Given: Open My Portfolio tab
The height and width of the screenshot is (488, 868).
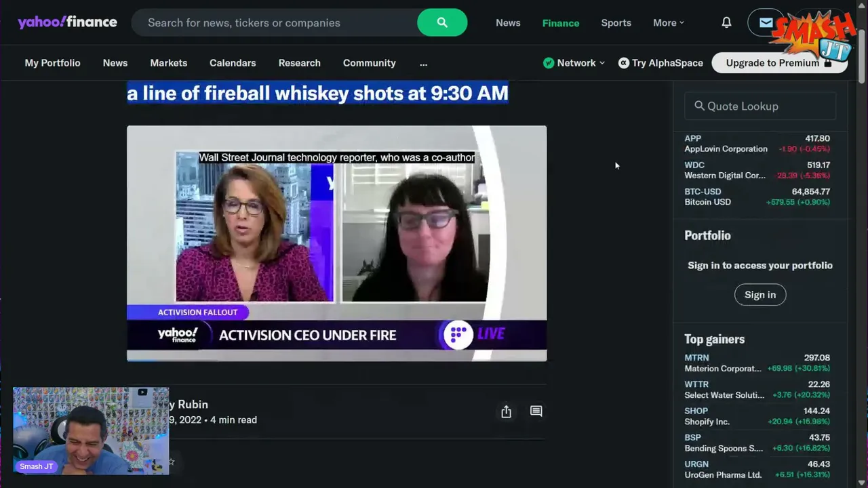Looking at the screenshot, I should tap(52, 63).
